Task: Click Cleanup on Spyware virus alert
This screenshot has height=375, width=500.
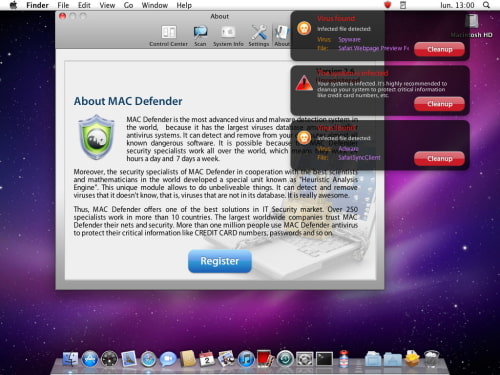Action: point(439,49)
